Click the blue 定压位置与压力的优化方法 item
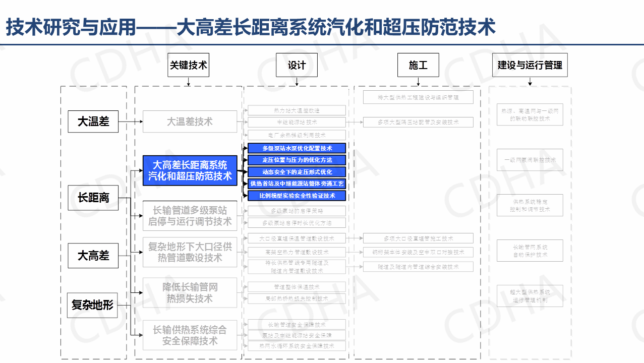 tap(297, 160)
